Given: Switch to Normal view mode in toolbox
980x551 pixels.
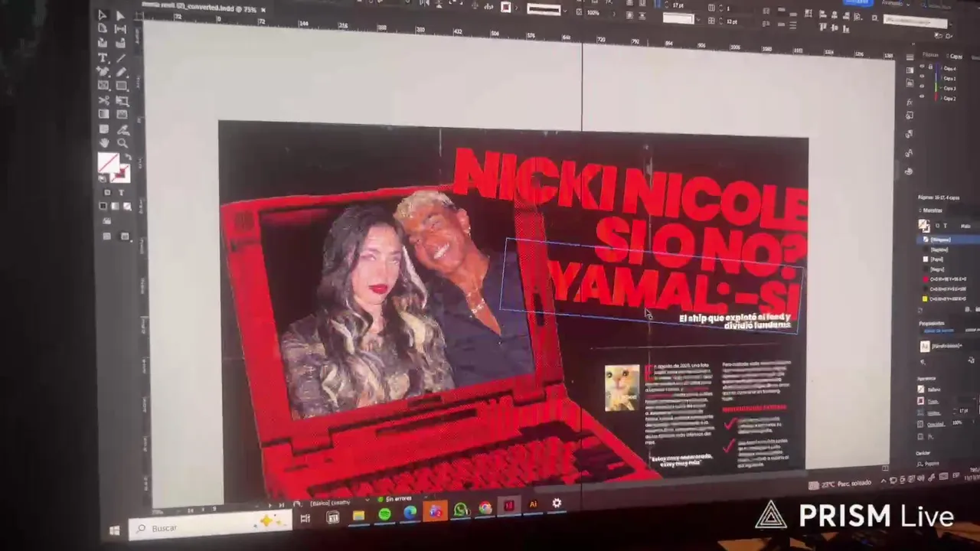Looking at the screenshot, I should tap(108, 236).
